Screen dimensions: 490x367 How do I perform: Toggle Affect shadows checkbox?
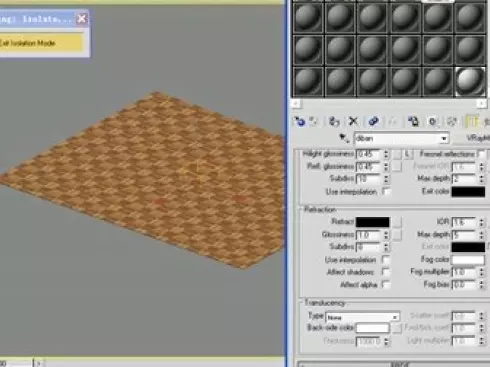tap(386, 272)
